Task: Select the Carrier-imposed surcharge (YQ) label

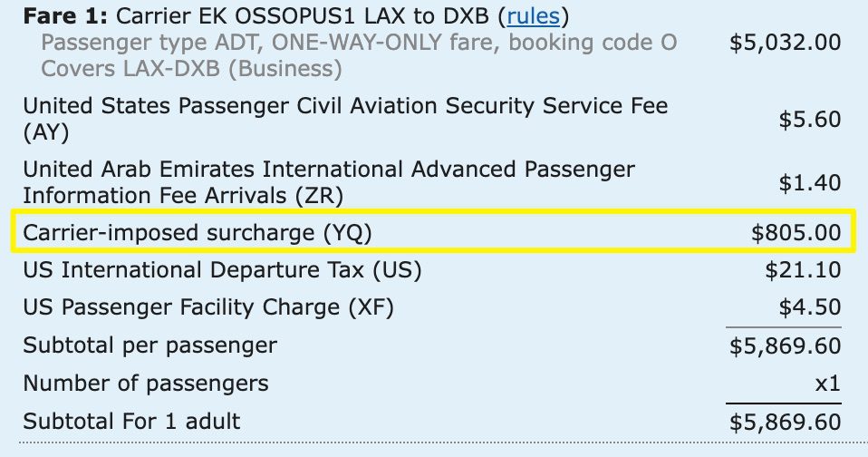Action: 198,233
